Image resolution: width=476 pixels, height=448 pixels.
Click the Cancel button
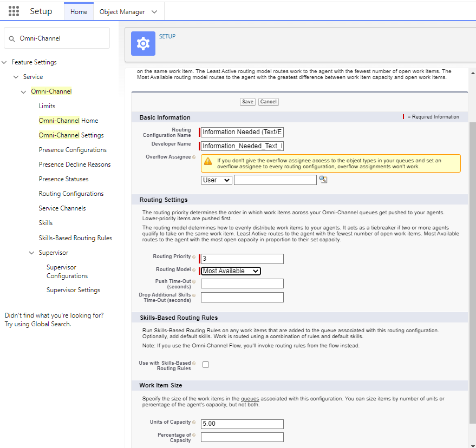click(x=268, y=102)
